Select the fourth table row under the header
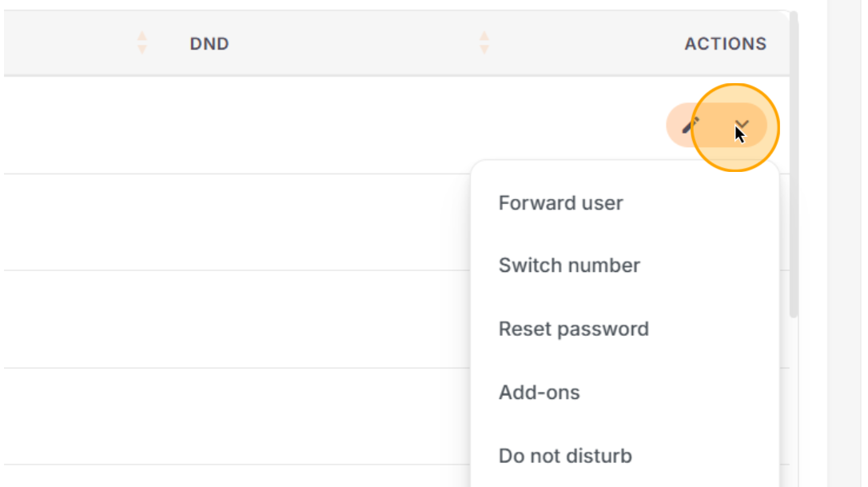868x487 pixels. point(237,416)
